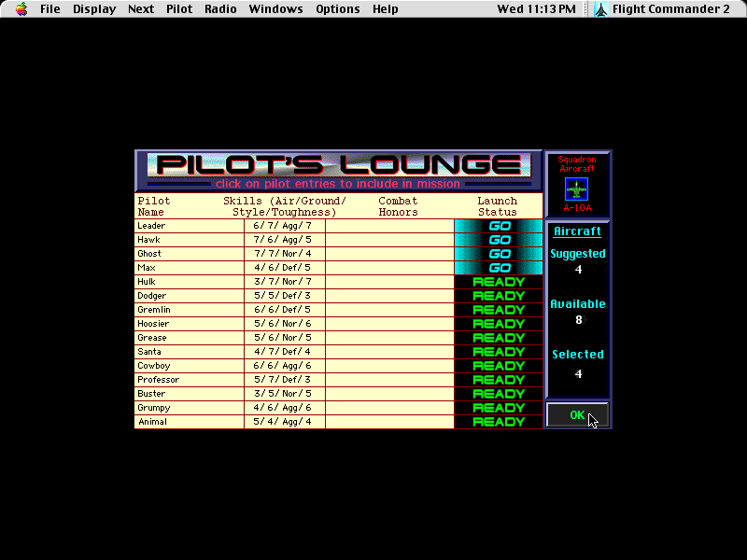Screen dimensions: 747x560
Task: Open the Display menu
Action: point(93,8)
